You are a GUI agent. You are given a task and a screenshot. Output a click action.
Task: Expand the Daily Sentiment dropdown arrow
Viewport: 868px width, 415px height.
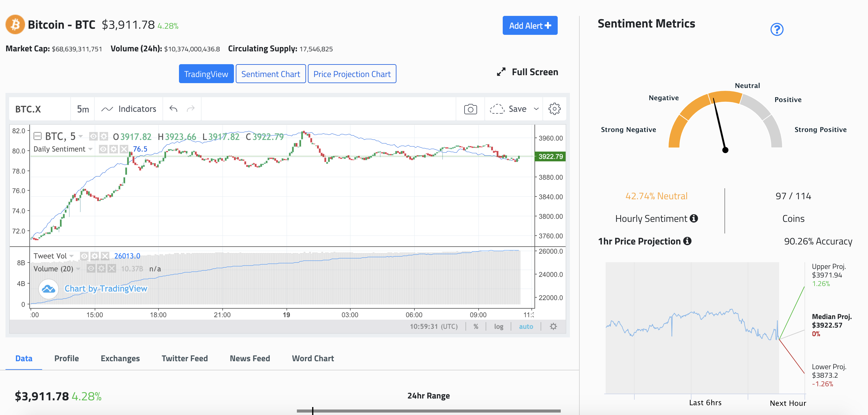(90, 149)
